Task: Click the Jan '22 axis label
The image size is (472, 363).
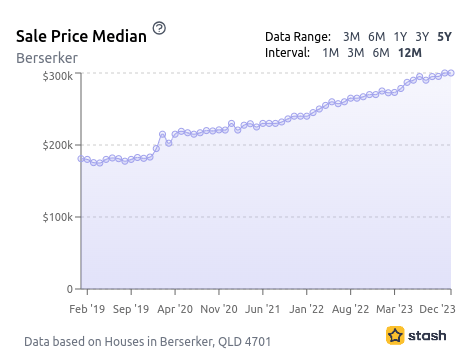Action: (x=306, y=309)
